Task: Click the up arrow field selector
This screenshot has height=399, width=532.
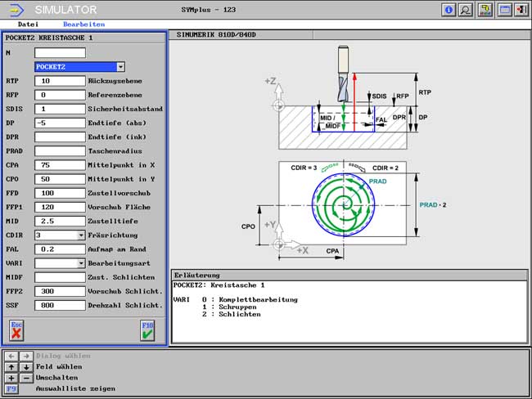Action: [11, 367]
